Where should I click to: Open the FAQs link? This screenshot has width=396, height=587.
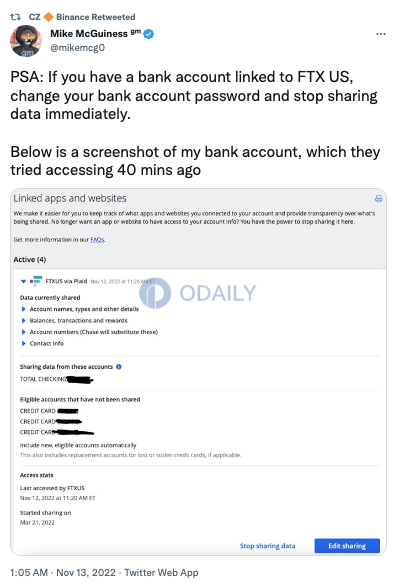(97, 240)
